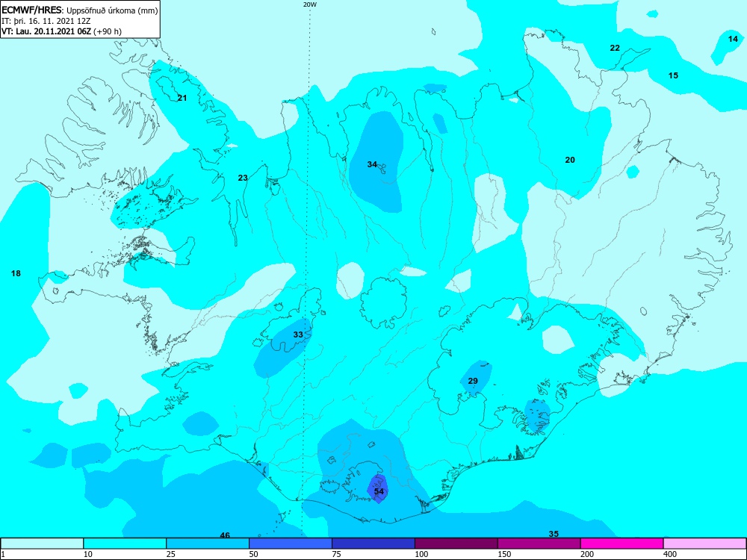Click the legend tick label 25

[171, 554]
